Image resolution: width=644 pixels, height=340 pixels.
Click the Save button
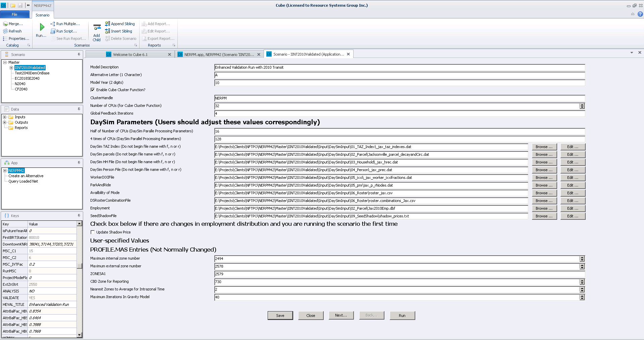pyautogui.click(x=280, y=316)
